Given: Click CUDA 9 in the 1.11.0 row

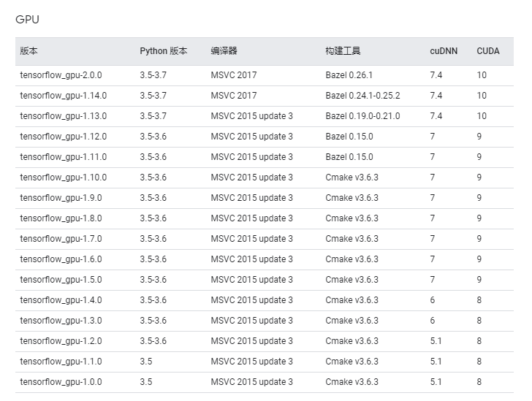Looking at the screenshot, I should [x=479, y=157].
